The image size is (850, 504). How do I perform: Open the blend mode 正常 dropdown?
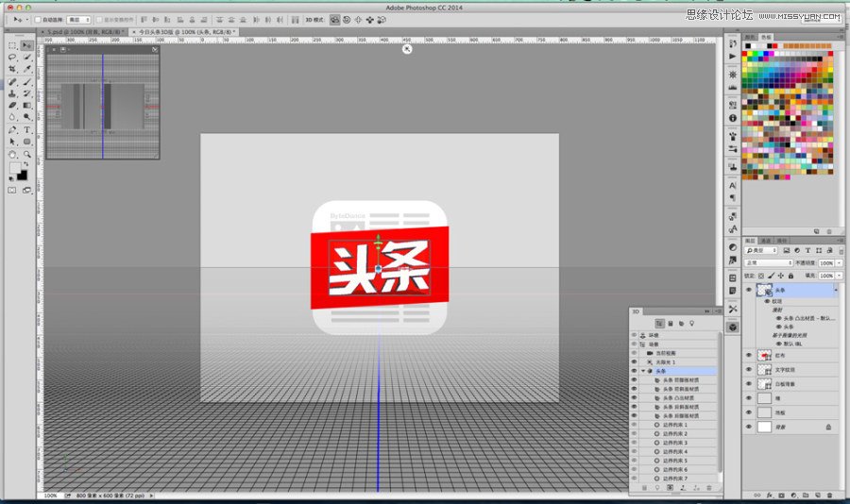[x=769, y=262]
